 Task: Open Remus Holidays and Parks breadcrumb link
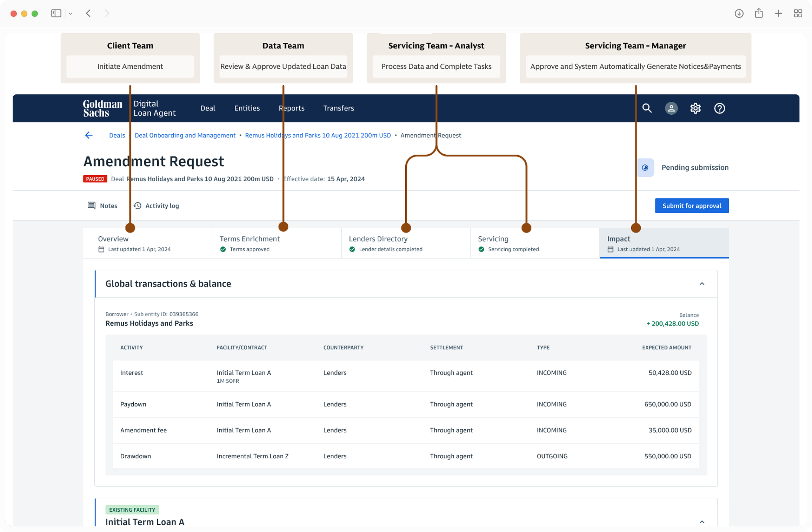(x=318, y=135)
